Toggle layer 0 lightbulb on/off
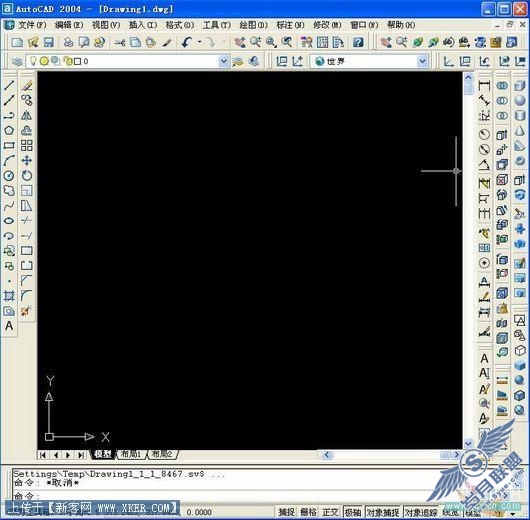This screenshot has height=520, width=530. point(33,61)
